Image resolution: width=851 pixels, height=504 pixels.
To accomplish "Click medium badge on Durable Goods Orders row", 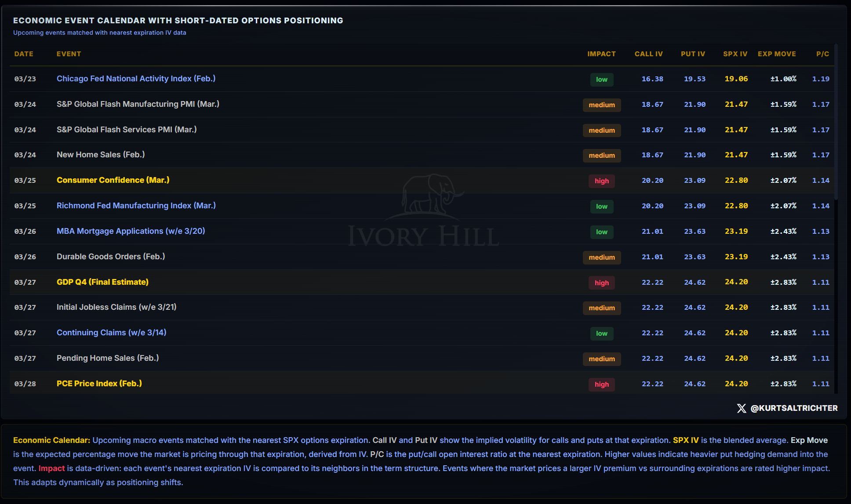I will point(601,257).
